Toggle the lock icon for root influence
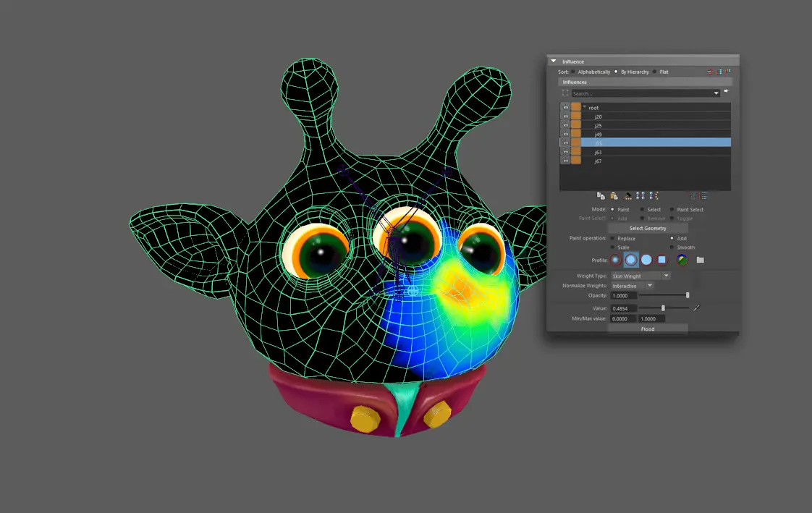 (565, 108)
